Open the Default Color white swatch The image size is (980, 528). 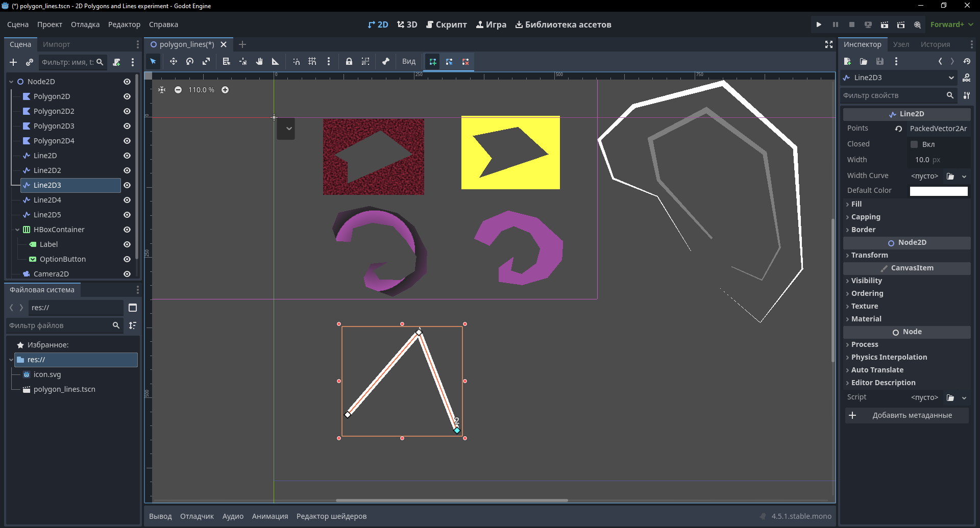pos(939,191)
